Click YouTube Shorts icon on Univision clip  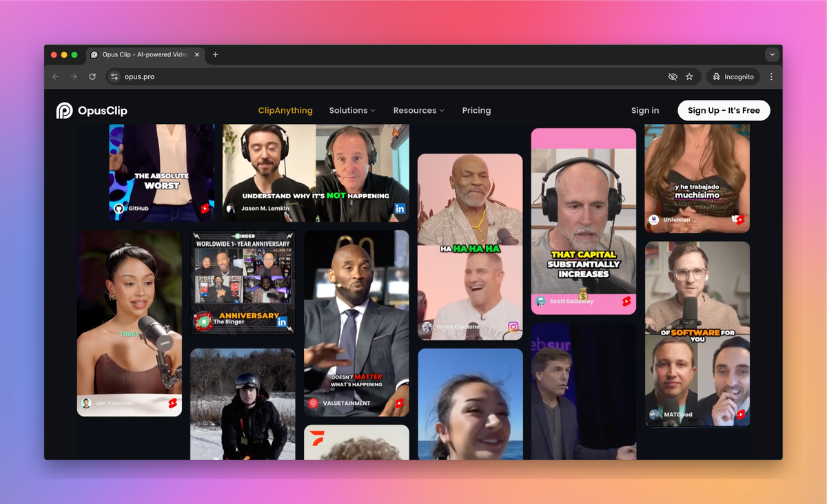point(739,220)
